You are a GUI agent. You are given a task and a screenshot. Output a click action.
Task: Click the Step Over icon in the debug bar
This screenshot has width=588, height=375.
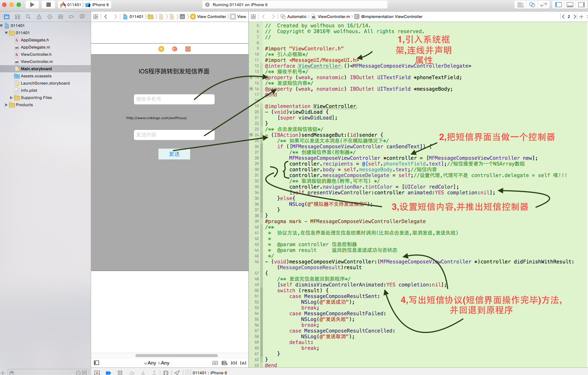tap(131, 372)
